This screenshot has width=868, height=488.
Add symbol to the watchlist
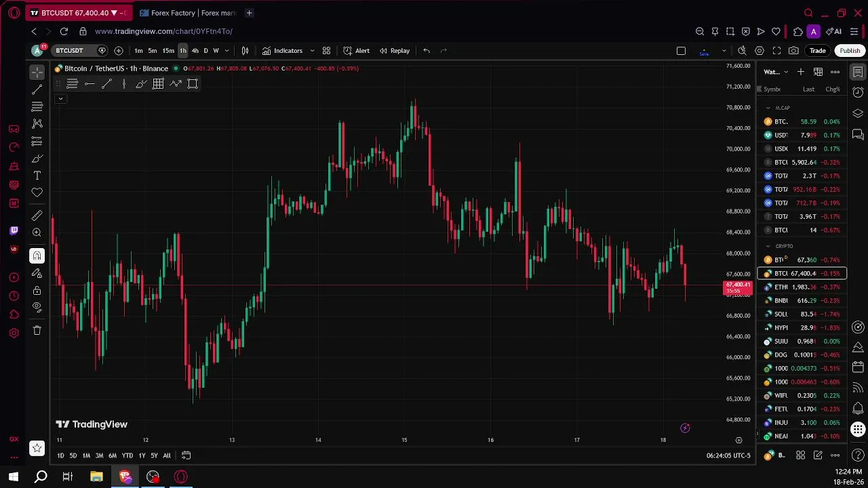pyautogui.click(x=801, y=72)
